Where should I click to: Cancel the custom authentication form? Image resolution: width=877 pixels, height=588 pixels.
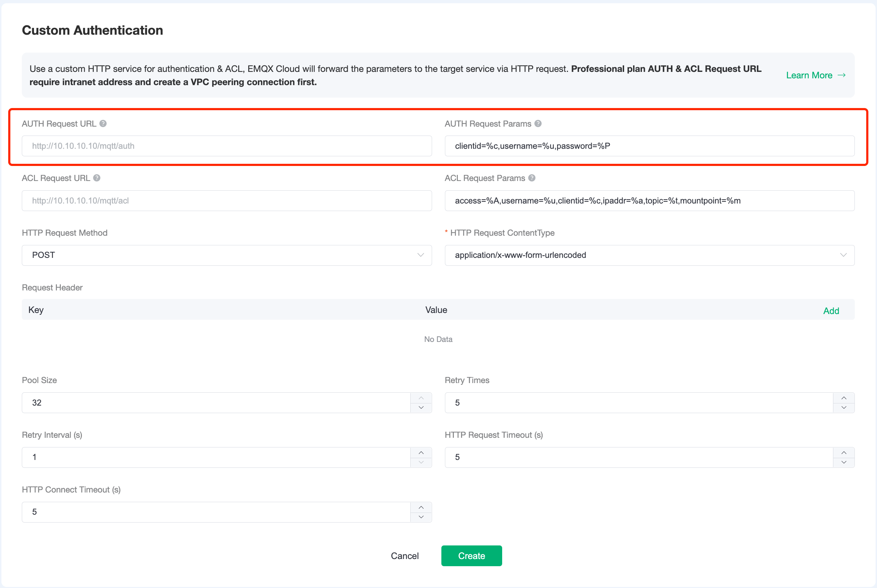click(x=405, y=556)
